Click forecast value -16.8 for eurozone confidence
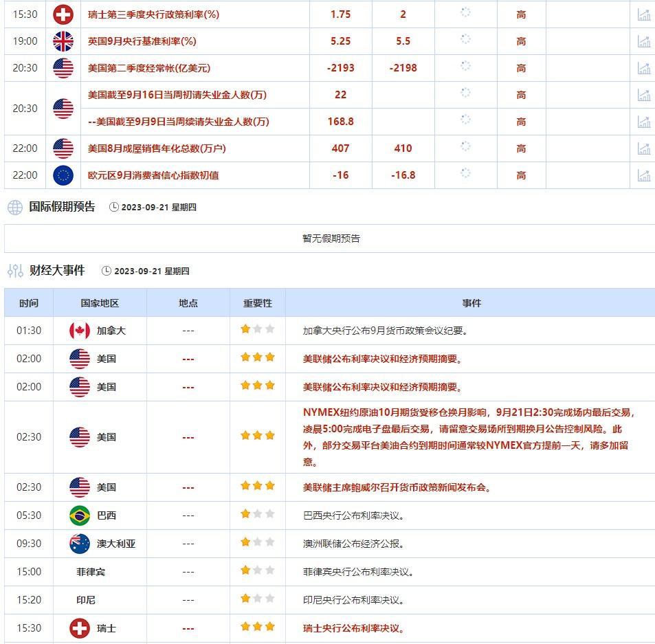 (x=403, y=175)
